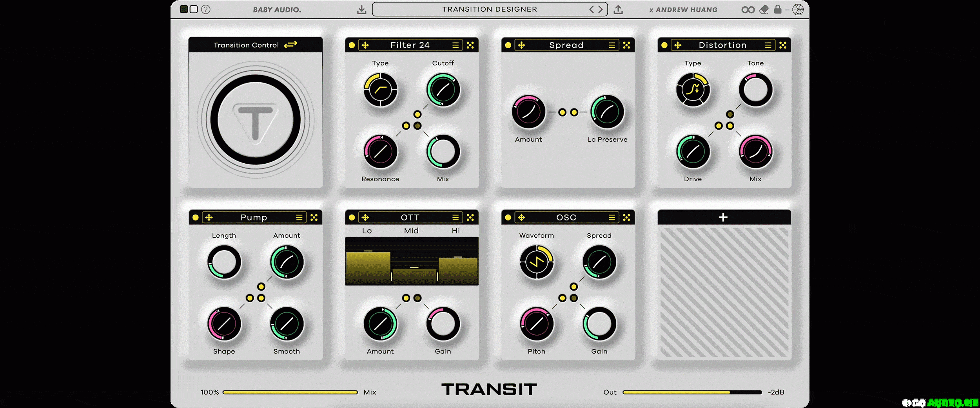Image resolution: width=980 pixels, height=408 pixels.
Task: Click the Pump Shape knob
Action: coord(224,324)
